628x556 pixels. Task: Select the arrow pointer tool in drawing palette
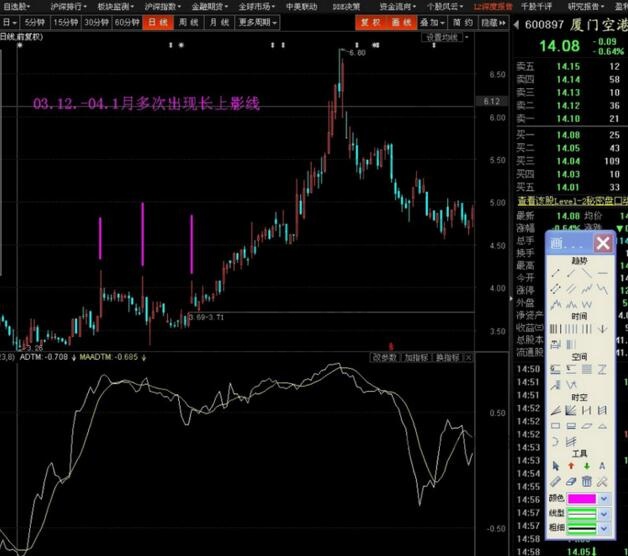(555, 465)
